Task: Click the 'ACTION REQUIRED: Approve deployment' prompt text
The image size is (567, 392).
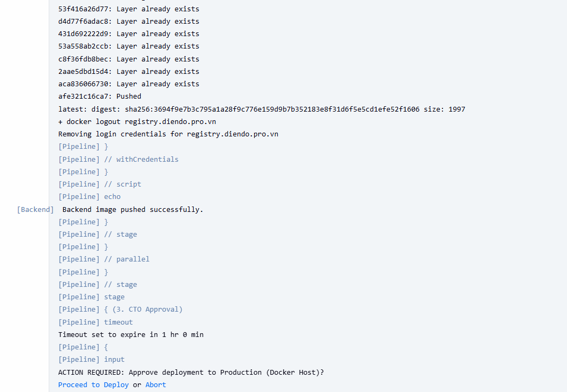Action: 191,372
